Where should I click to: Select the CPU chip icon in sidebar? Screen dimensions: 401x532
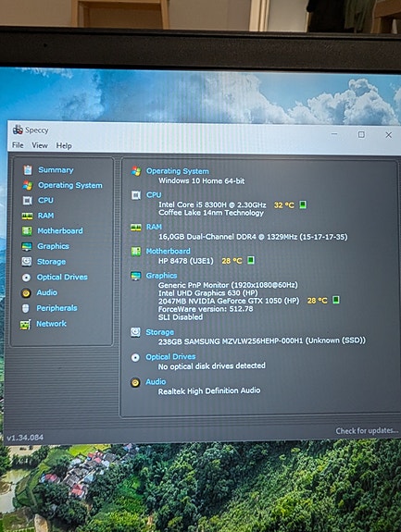click(x=27, y=201)
